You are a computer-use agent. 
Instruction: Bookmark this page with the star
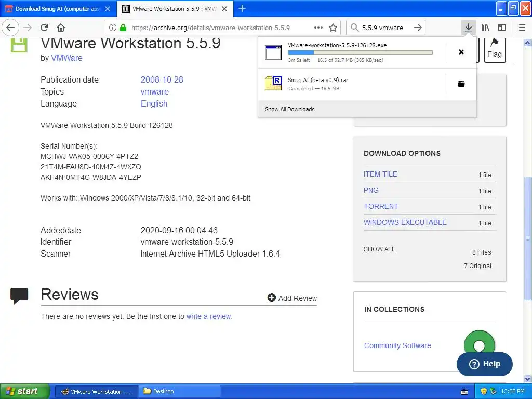[333, 28]
